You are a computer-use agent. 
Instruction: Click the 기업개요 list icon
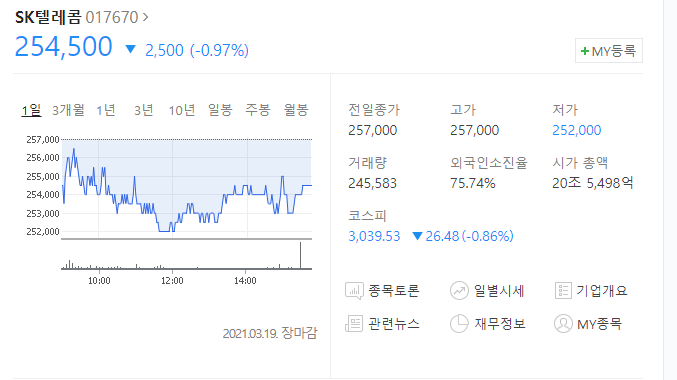[563, 291]
